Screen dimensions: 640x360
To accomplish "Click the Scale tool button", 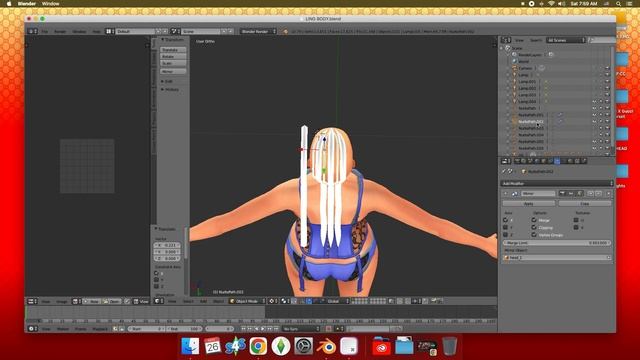I will pos(173,64).
